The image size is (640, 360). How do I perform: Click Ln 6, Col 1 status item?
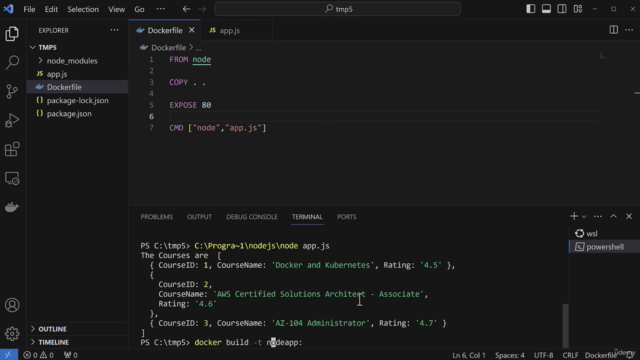[469, 355]
